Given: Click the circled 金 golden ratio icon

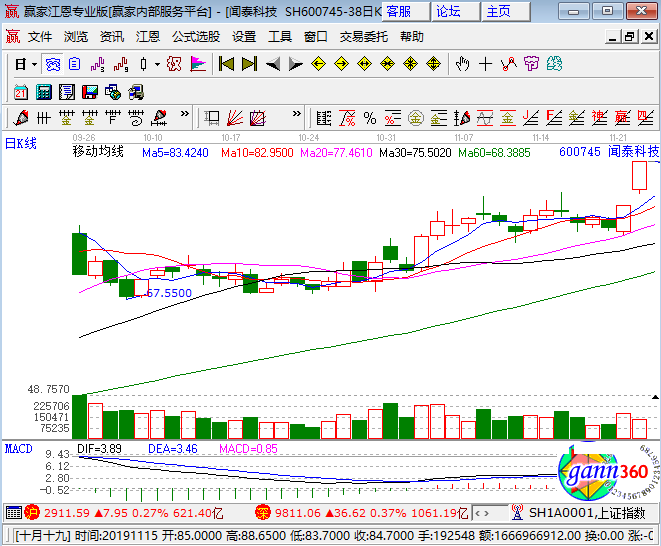Looking at the screenshot, I should 416,118.
